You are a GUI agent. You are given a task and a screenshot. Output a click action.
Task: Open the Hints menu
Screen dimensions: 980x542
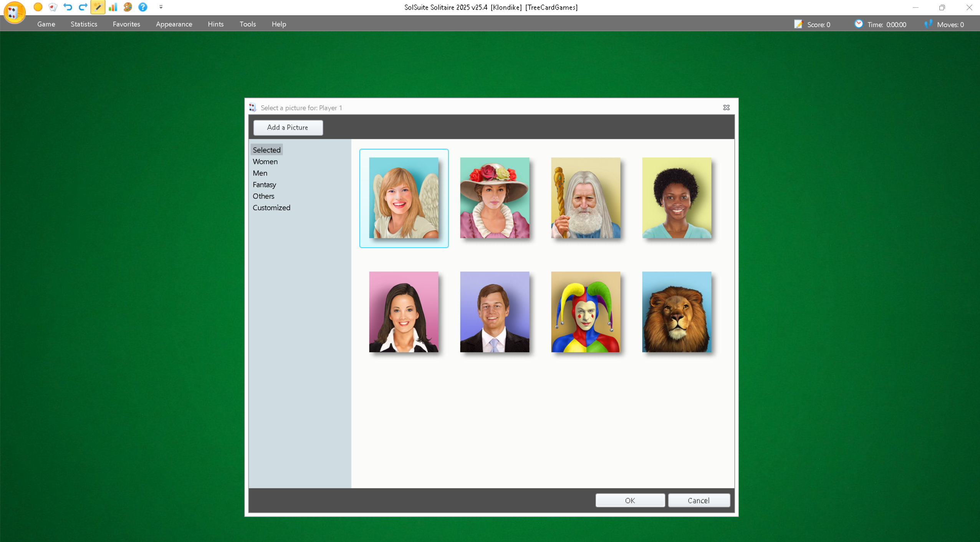pos(215,24)
